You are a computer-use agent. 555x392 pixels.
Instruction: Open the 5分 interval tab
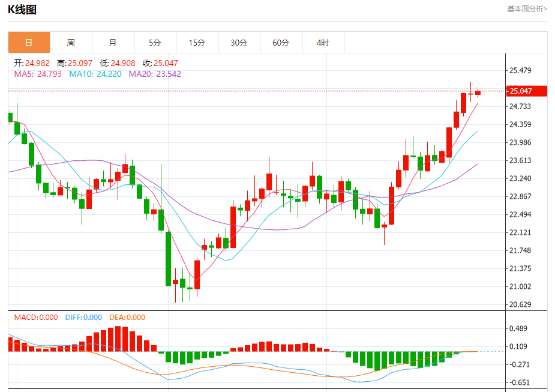155,43
